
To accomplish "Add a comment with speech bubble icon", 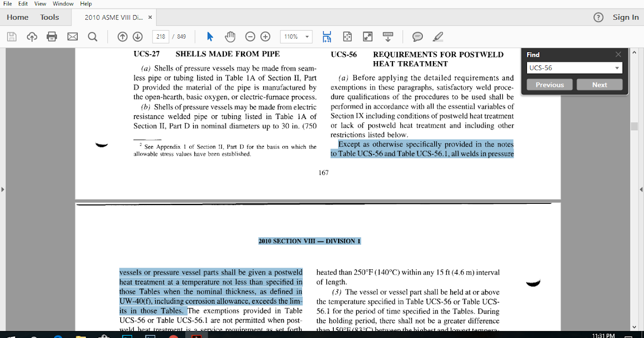I will [x=418, y=36].
